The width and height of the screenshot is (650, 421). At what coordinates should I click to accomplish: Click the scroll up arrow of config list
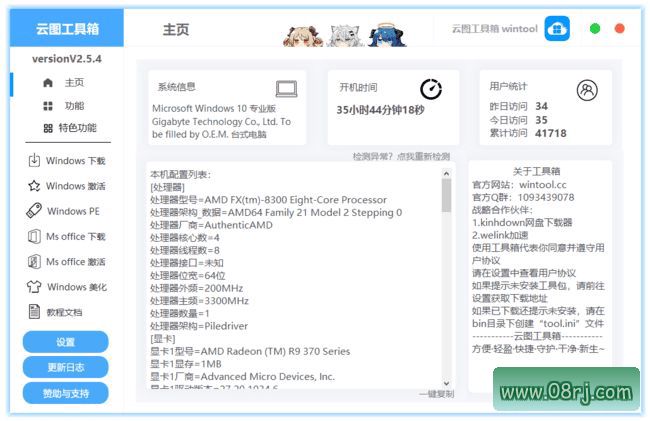(446, 174)
